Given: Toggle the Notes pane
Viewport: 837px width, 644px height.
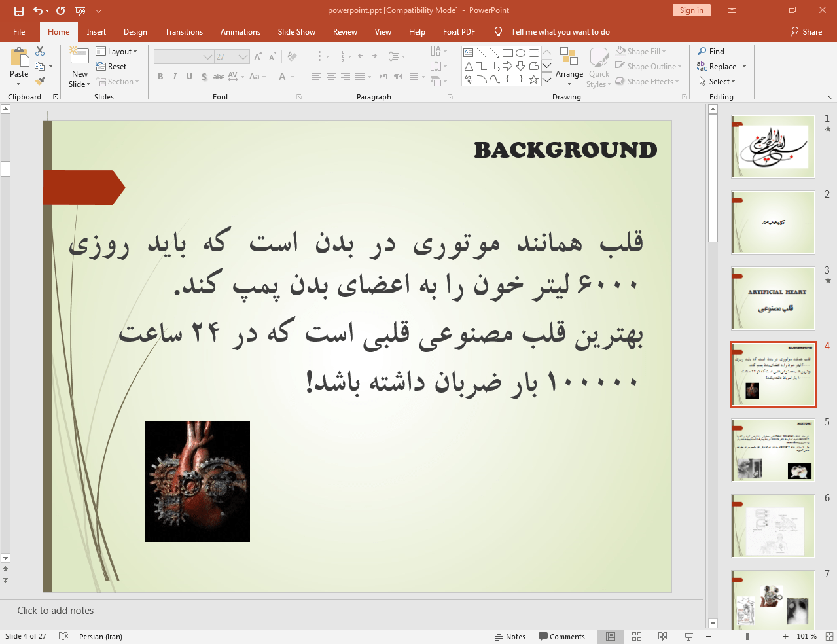Looking at the screenshot, I should click(x=510, y=637).
